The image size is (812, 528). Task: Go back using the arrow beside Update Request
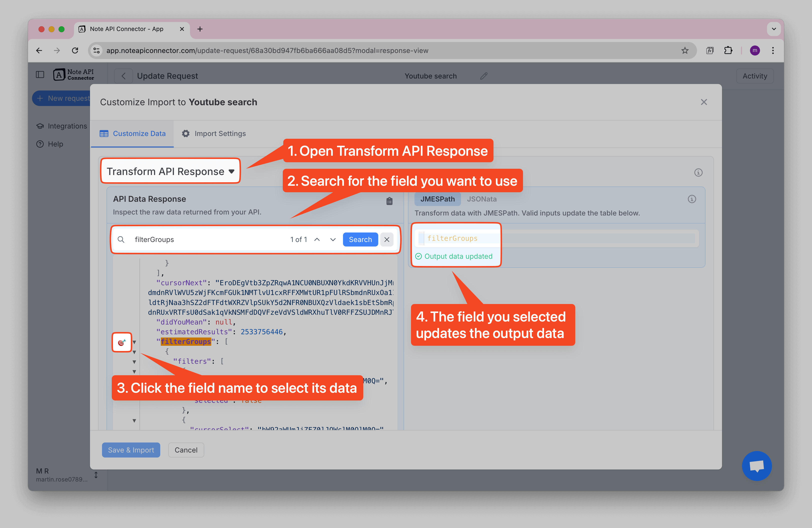pyautogui.click(x=123, y=76)
